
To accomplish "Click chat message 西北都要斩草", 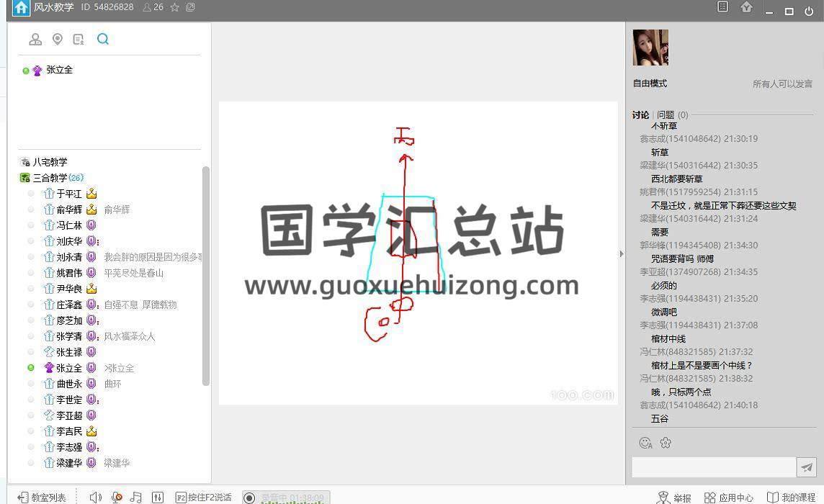I will [x=677, y=179].
